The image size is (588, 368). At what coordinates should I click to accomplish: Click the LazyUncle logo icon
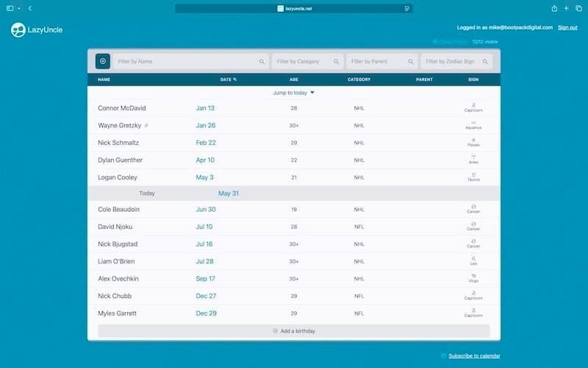pyautogui.click(x=18, y=30)
